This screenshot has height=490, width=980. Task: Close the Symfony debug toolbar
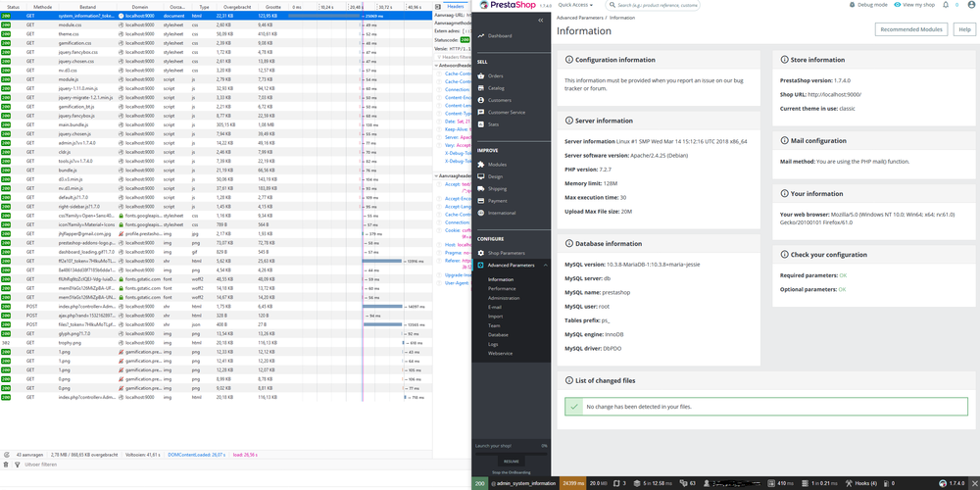974,483
